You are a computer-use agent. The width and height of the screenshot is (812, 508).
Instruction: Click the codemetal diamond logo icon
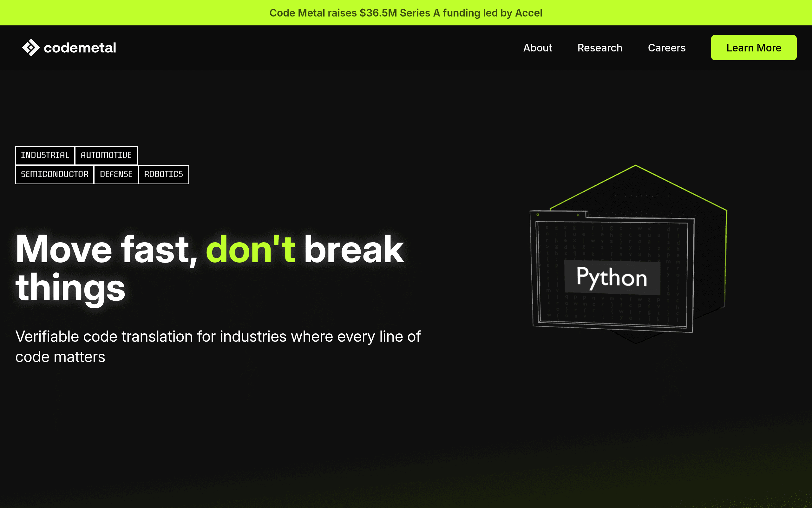(x=31, y=47)
